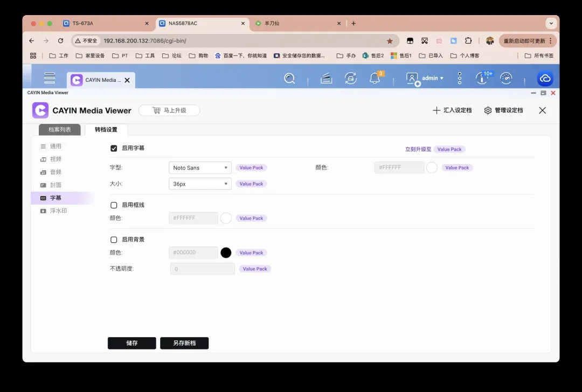Screen dimensions: 582x392
Task: Enable the 启用框线 checkbox
Action: pos(114,205)
